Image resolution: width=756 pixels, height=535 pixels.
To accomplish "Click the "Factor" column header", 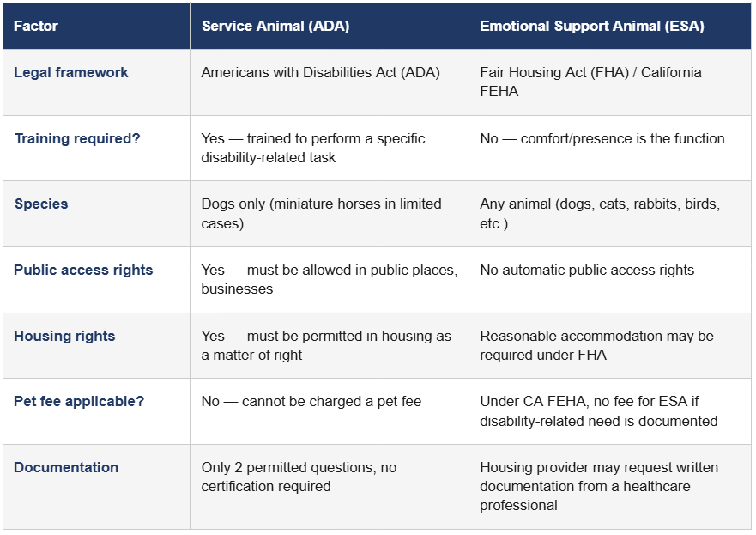I will [36, 27].
